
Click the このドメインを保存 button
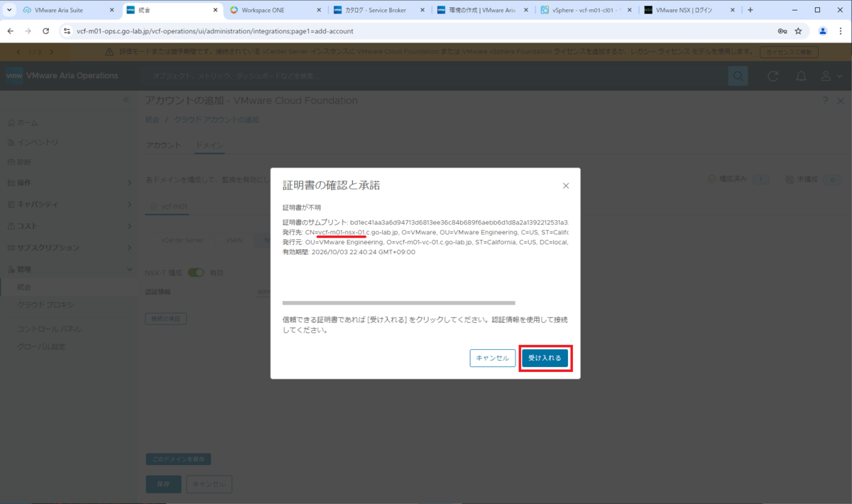[x=178, y=459]
